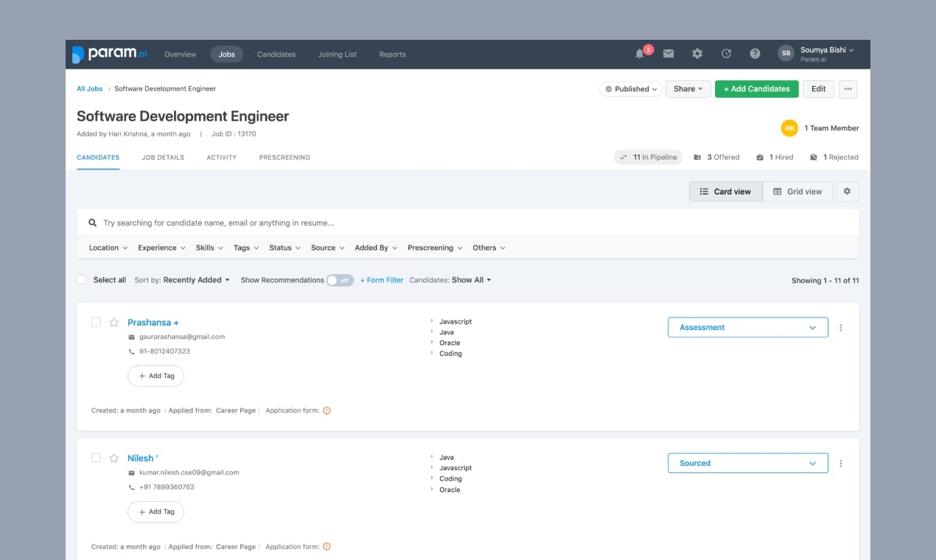Switch to the Job Details tab
The height and width of the screenshot is (560, 936).
tap(163, 157)
